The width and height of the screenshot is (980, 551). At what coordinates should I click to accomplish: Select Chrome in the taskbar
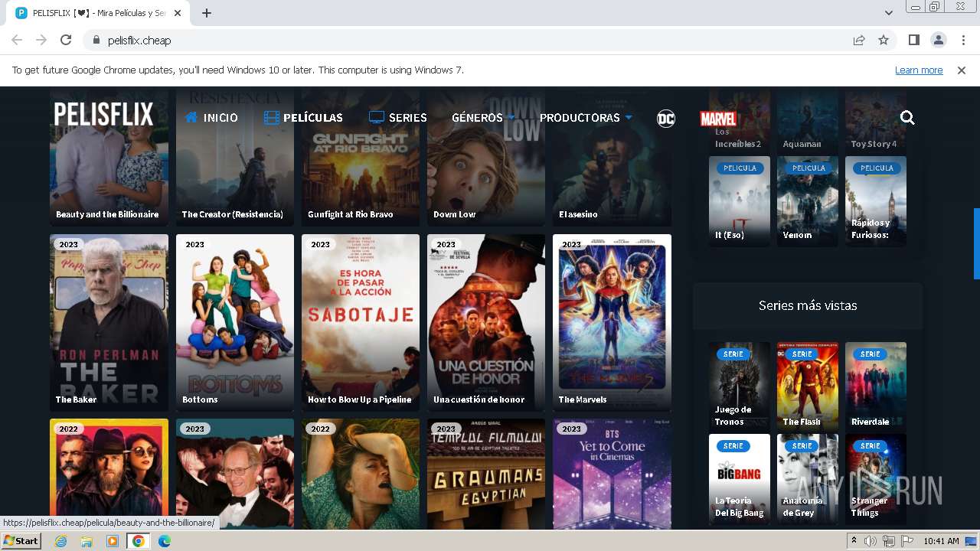coord(138,541)
